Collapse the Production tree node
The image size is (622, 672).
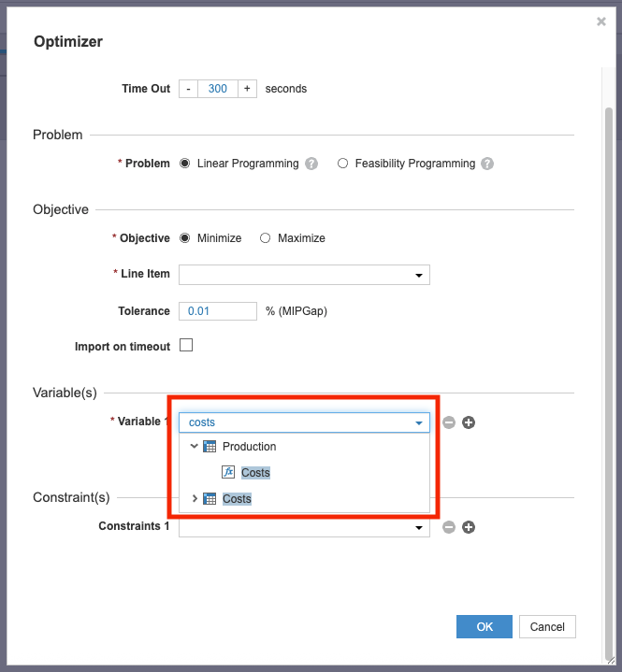(195, 447)
